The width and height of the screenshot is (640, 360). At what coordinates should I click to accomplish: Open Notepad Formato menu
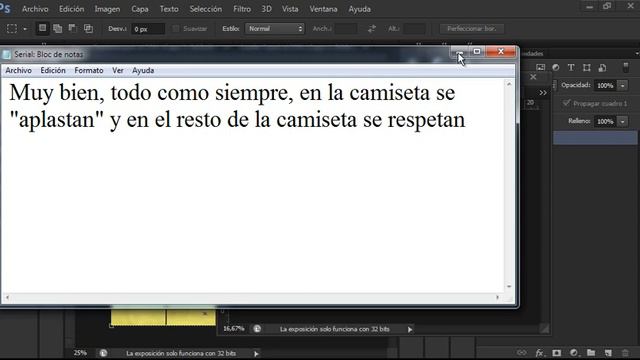click(x=89, y=70)
